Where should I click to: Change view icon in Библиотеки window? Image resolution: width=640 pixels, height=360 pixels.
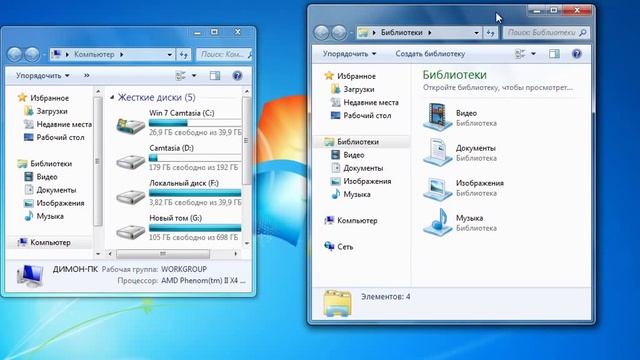click(520, 54)
